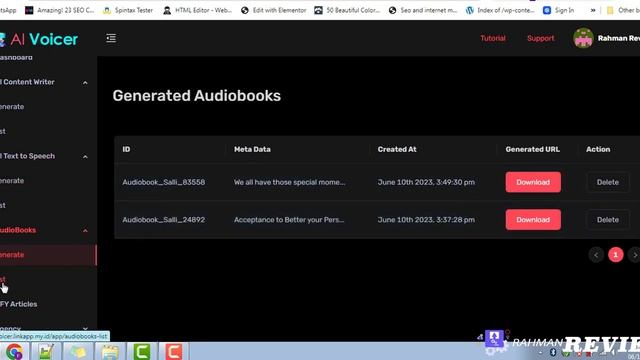
Task: Click the Audiobook_Salli_24892 ID cell
Action: [x=164, y=220]
